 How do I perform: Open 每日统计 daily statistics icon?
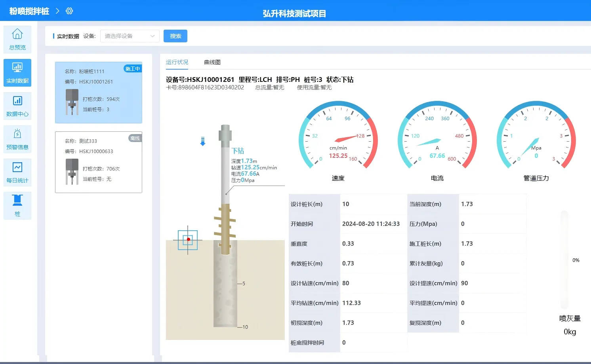click(x=17, y=172)
